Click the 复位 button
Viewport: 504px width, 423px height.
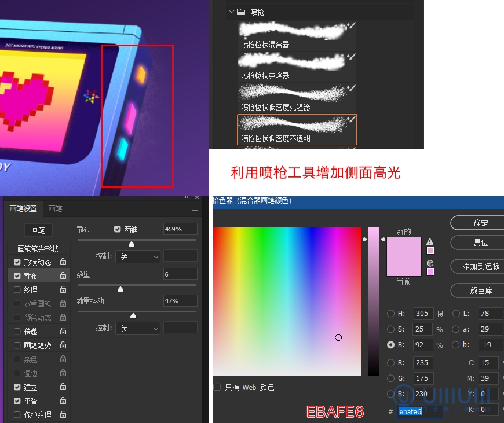click(477, 242)
